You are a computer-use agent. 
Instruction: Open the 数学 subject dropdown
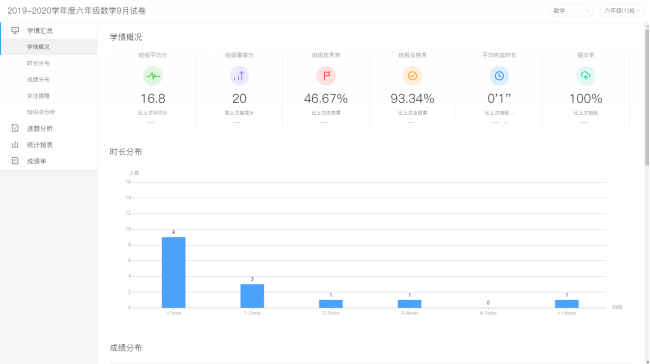pos(571,11)
